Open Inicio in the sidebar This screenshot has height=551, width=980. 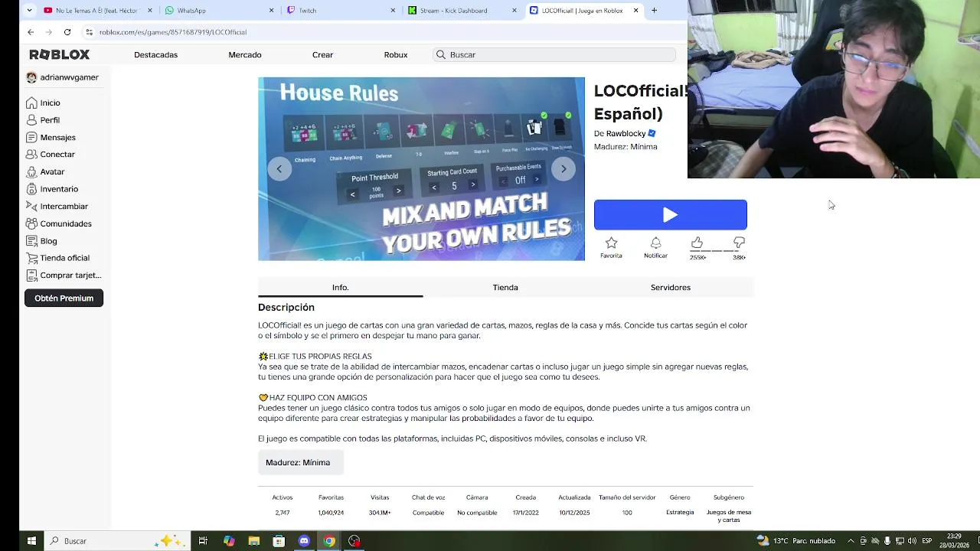pyautogui.click(x=43, y=103)
